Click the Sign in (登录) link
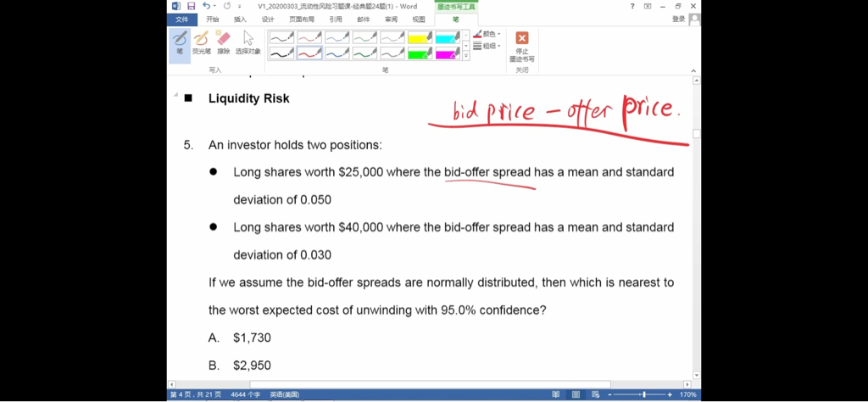This screenshot has height=402, width=868. pyautogui.click(x=679, y=19)
